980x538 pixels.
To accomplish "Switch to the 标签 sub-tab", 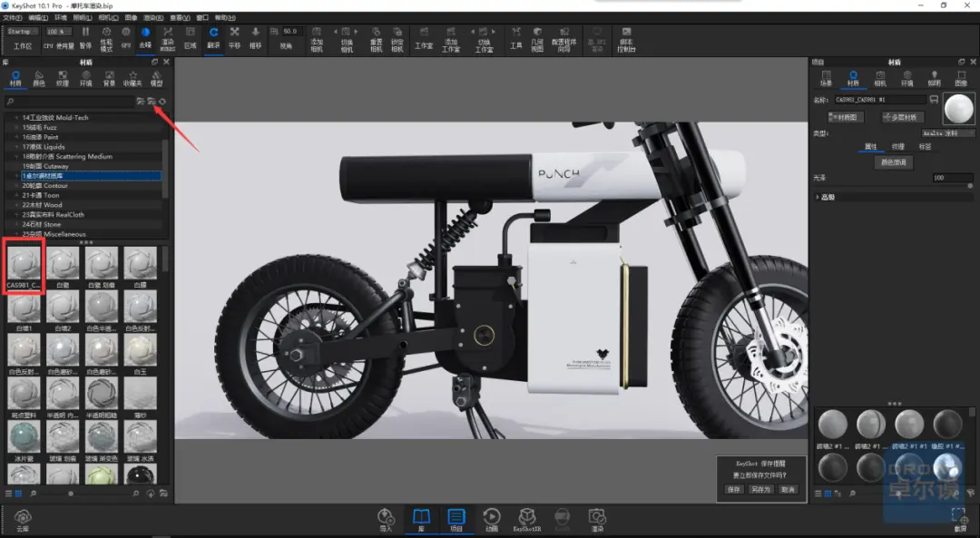I will 925,147.
